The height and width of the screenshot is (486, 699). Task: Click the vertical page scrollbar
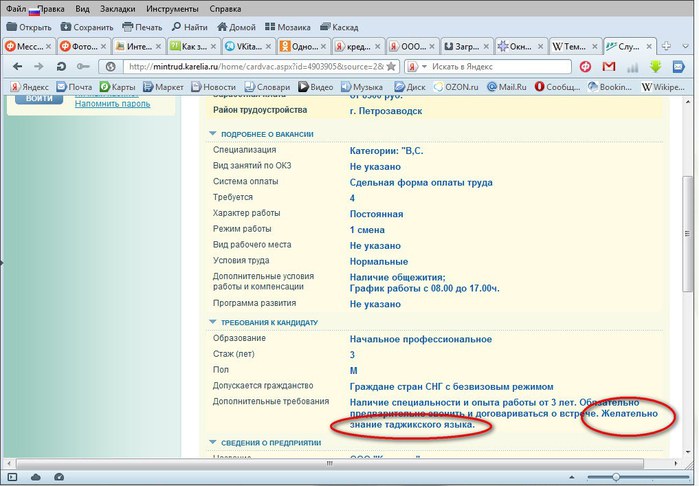(687, 234)
